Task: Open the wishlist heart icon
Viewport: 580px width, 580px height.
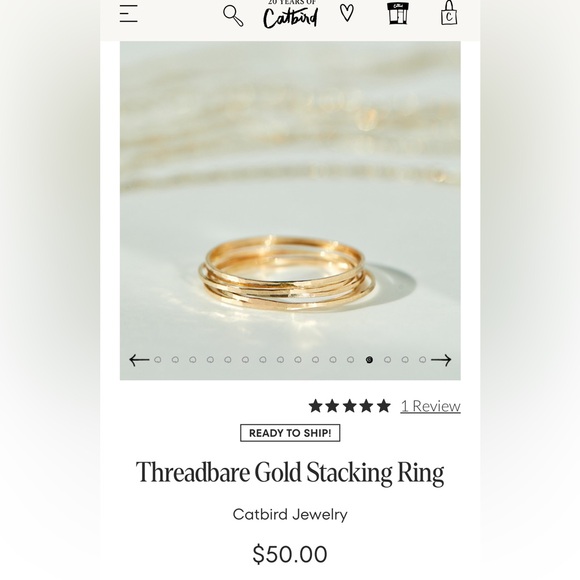Action: (x=347, y=13)
